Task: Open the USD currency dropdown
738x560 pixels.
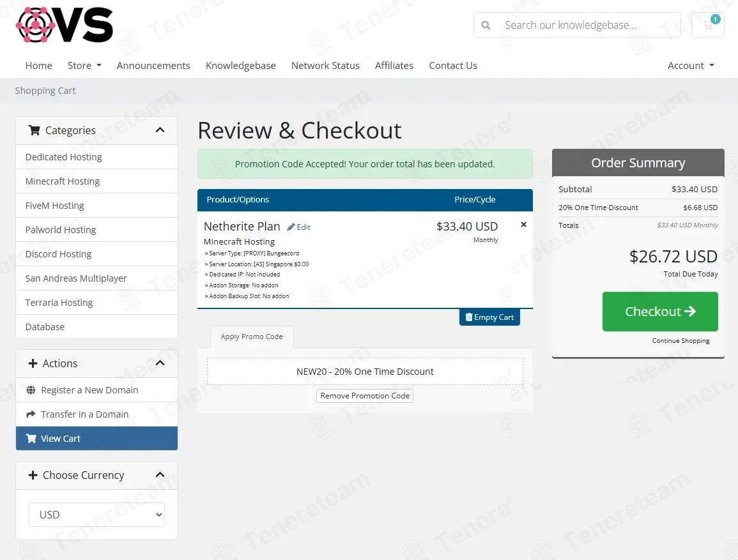Action: tap(97, 515)
